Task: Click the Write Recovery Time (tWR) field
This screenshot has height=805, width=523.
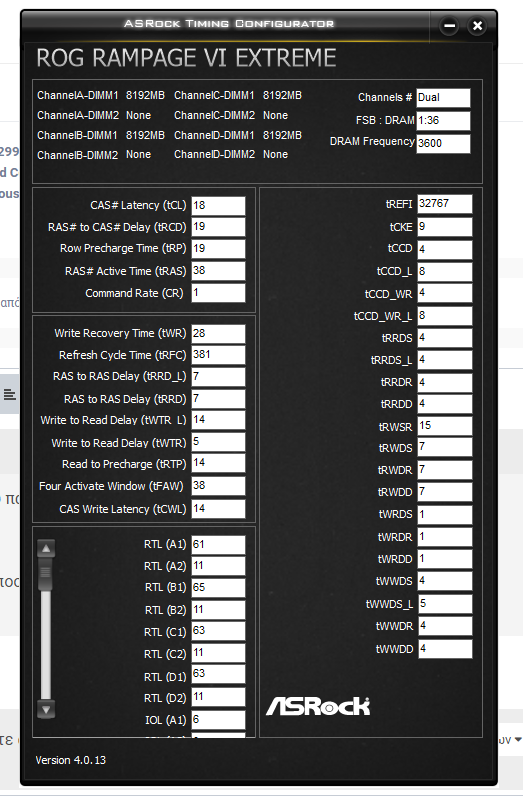Action: (x=218, y=333)
